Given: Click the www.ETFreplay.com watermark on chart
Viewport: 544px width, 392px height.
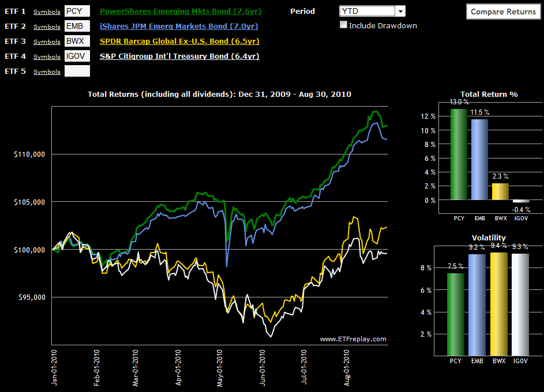Looking at the screenshot, I should [x=353, y=339].
